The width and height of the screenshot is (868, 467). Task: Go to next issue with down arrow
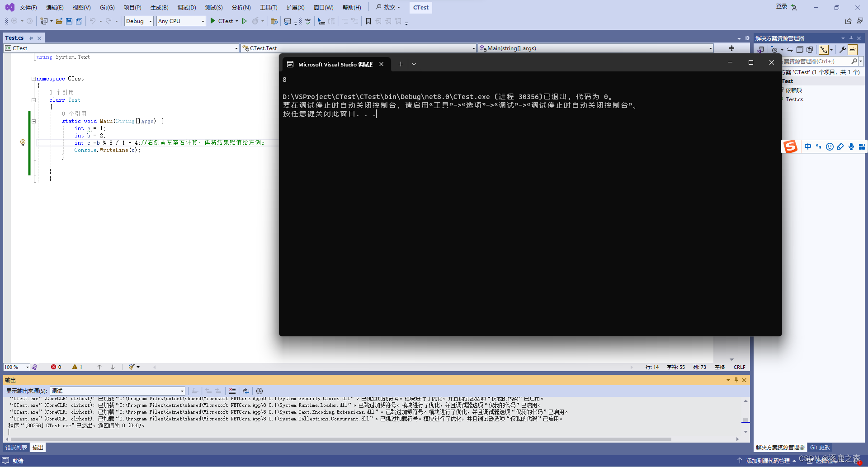113,367
